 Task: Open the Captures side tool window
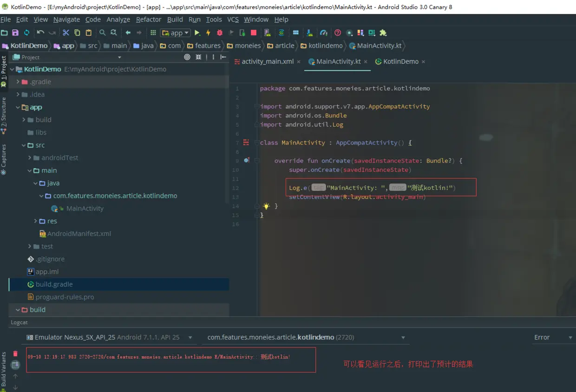pos(4,159)
